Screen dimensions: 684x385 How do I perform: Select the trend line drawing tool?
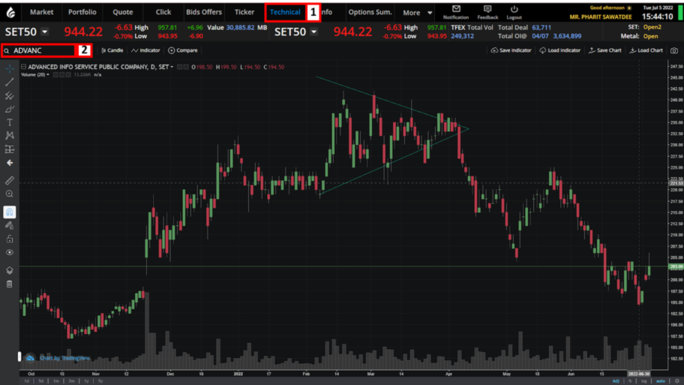coord(10,82)
